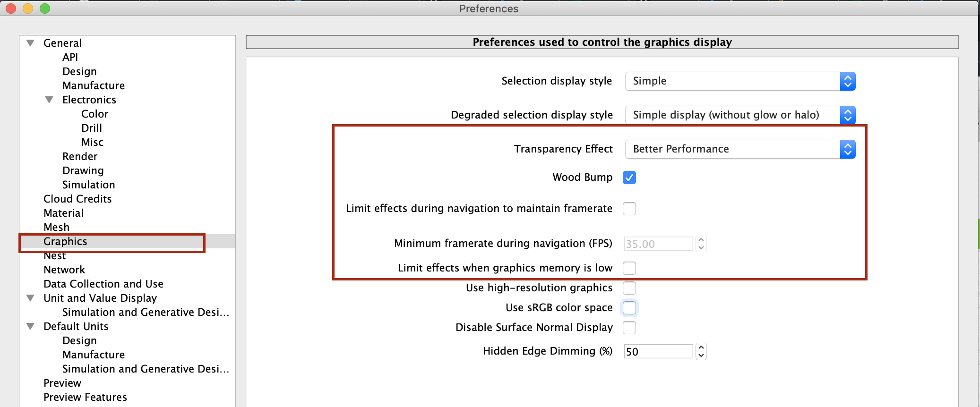Image resolution: width=980 pixels, height=407 pixels.
Task: Collapse the General tree node
Action: pos(31,43)
